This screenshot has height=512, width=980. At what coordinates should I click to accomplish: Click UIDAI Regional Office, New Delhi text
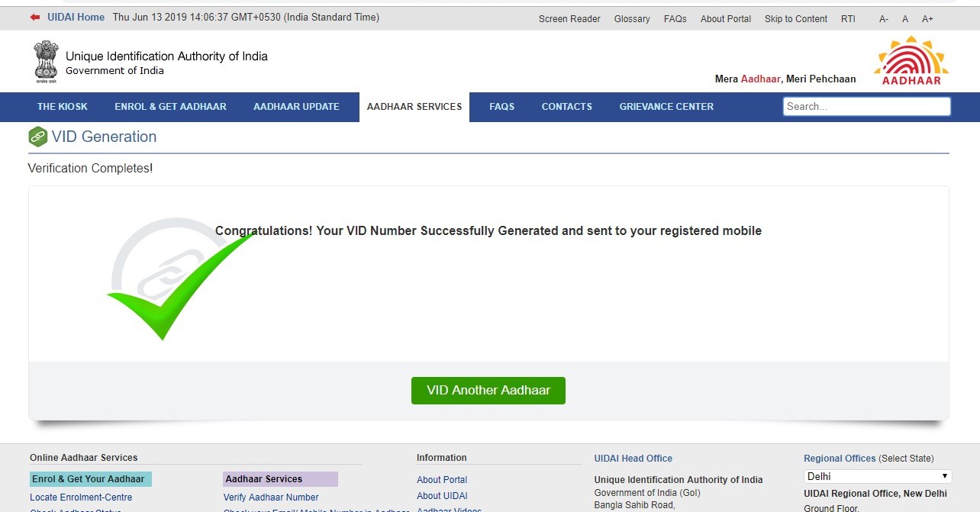(875, 494)
